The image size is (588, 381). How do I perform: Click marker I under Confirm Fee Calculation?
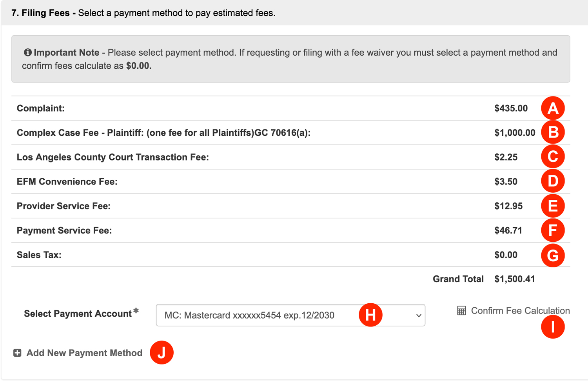[x=553, y=326]
